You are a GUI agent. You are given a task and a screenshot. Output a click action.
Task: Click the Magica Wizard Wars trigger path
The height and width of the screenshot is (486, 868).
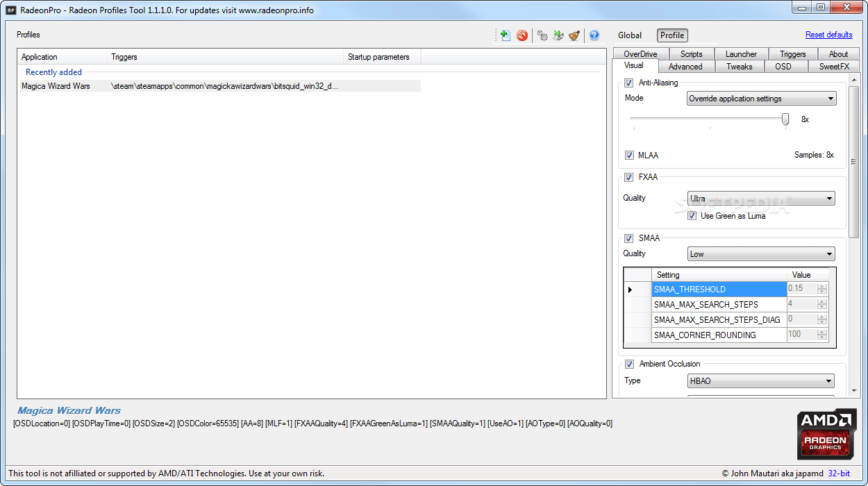224,86
